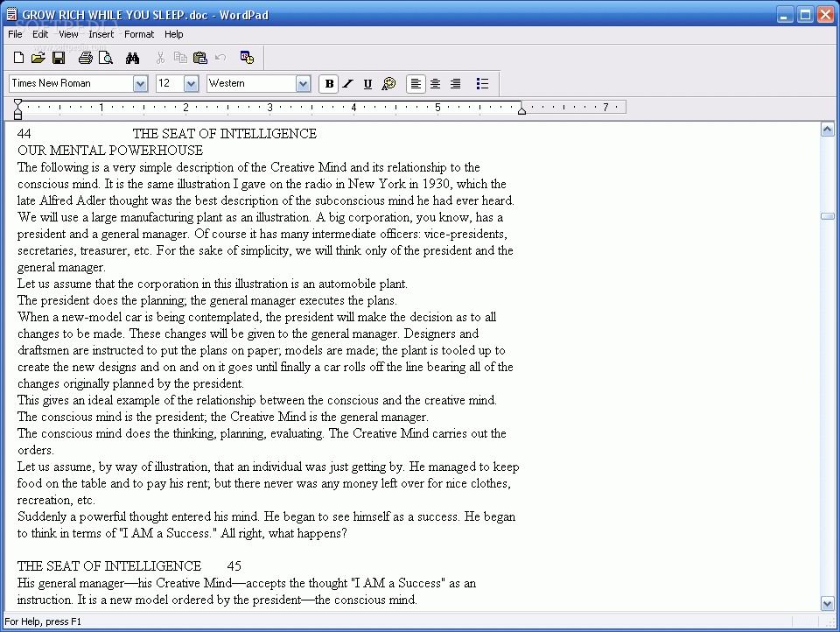840x632 pixels.
Task: Toggle Underline formatting
Action: click(x=368, y=84)
